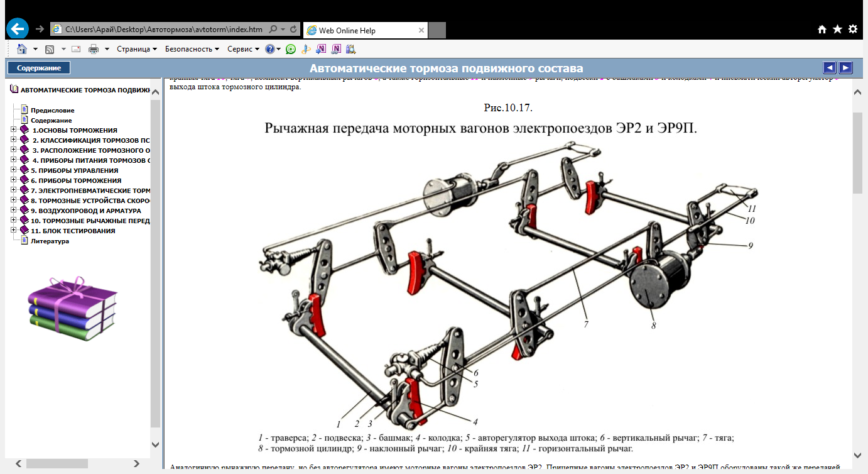Select 5. ПРИБОРЫ УПРАВЛЕНИЯ tree item
The image size is (868, 474).
74,170
